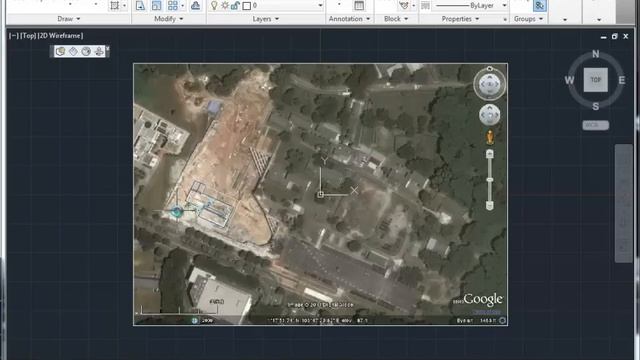
Task: Click the navigation bar on right edge
Action: click(x=623, y=203)
